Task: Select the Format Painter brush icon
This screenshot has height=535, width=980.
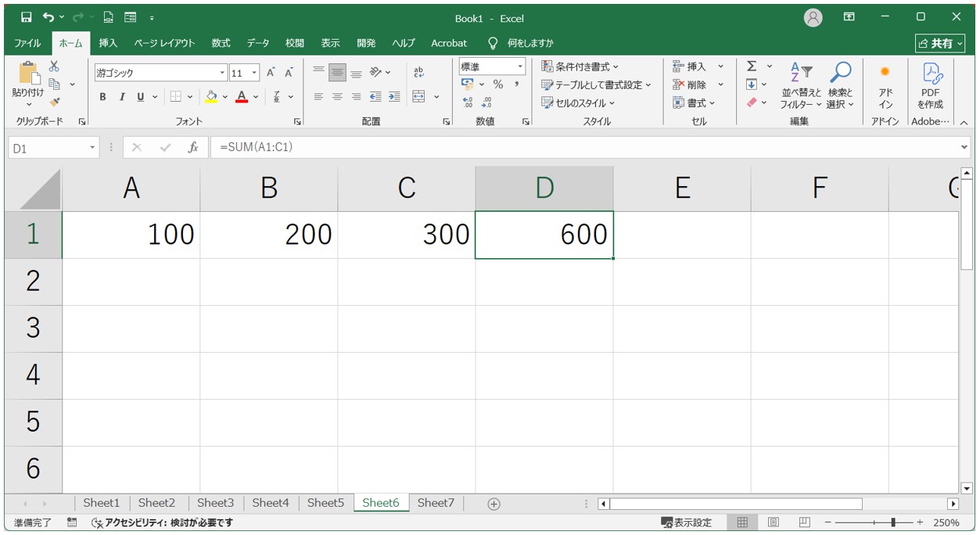Action: (54, 102)
